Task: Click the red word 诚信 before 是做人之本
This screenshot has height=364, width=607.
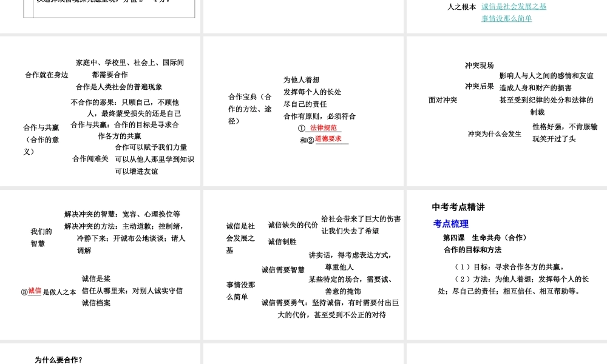Action: 35,291
